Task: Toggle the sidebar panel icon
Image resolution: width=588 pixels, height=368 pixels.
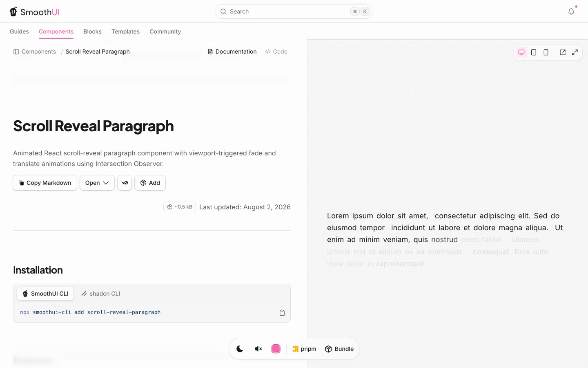Action: 16,52
